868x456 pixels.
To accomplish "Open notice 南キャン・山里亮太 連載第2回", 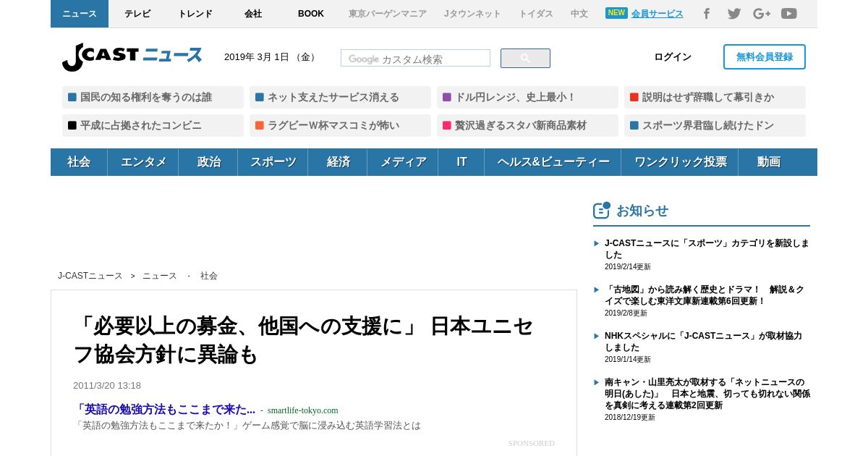I will click(x=707, y=394).
